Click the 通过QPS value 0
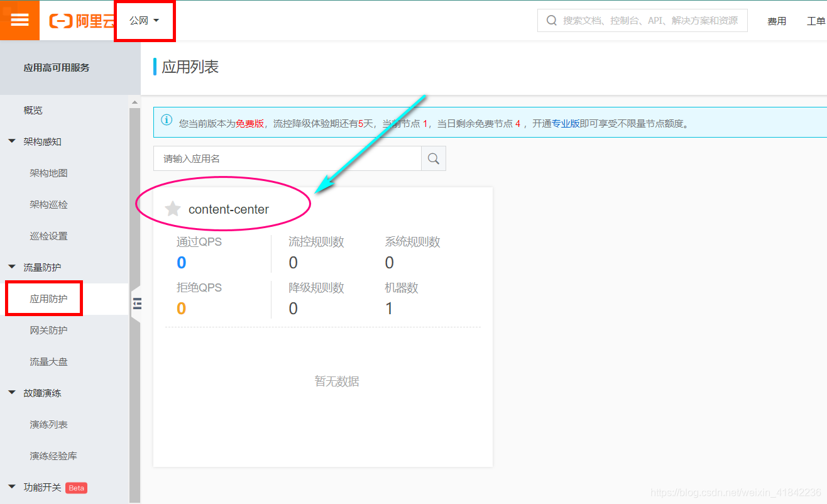The height and width of the screenshot is (504, 827). point(182,263)
